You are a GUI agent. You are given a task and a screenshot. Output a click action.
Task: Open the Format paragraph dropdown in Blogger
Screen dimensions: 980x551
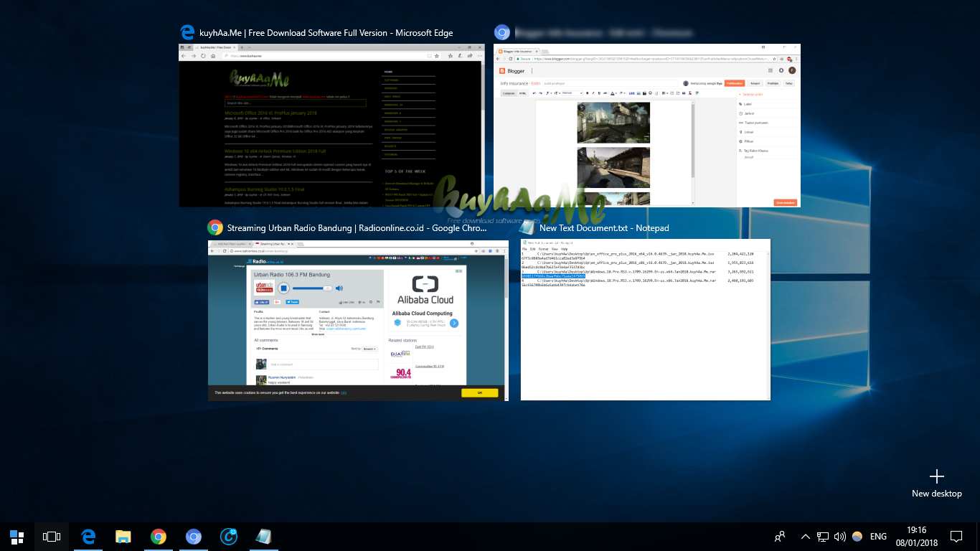click(x=572, y=93)
